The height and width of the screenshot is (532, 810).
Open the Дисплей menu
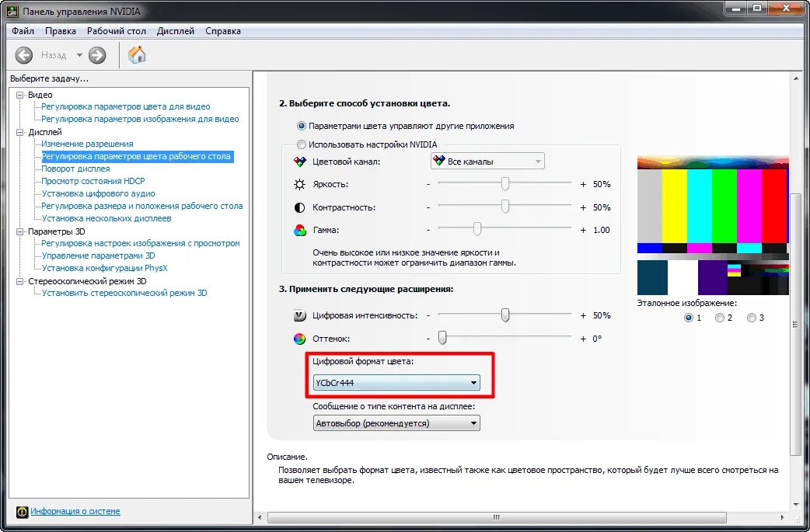(176, 31)
